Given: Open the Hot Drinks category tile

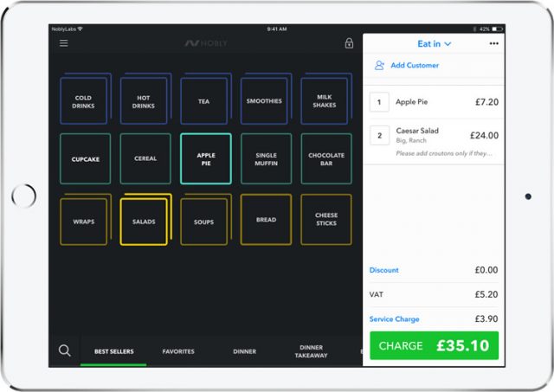Looking at the screenshot, I should tap(144, 102).
